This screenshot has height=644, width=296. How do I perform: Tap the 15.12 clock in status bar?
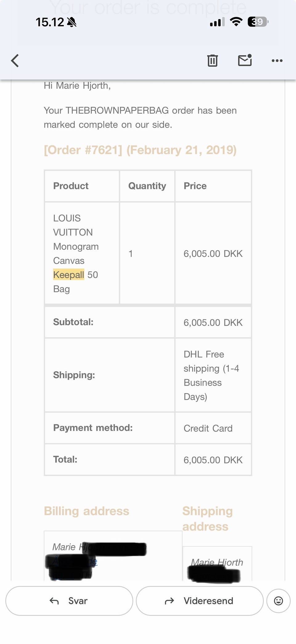[50, 22]
